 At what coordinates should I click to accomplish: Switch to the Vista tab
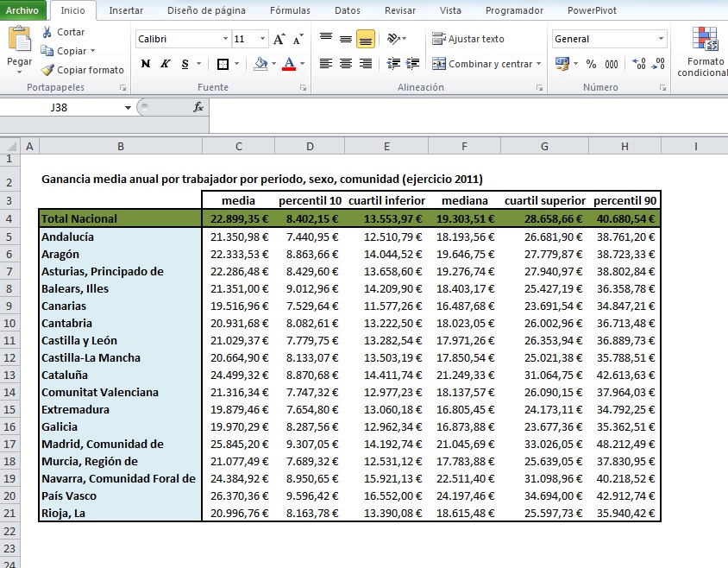[450, 10]
